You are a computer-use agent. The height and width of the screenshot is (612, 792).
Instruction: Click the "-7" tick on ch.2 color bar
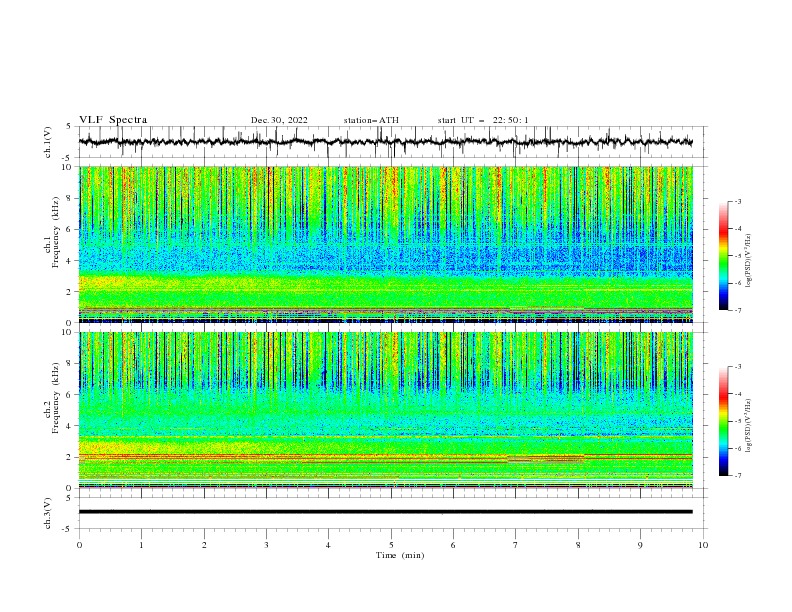737,475
